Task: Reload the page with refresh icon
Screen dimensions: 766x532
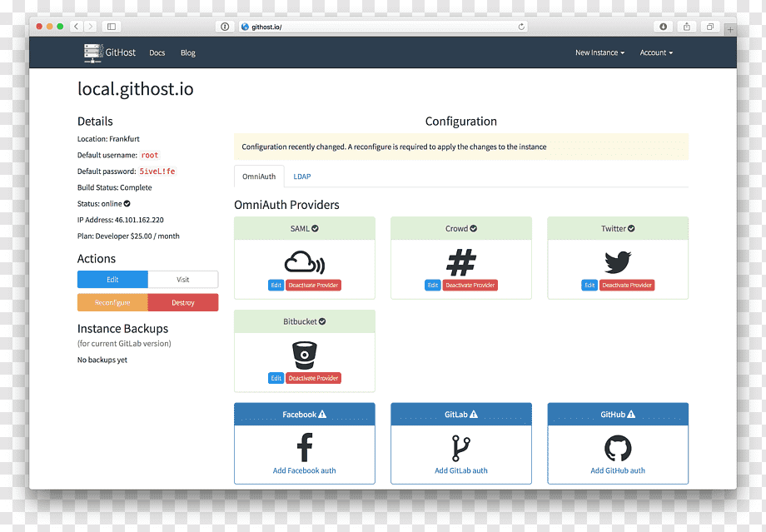Action: 521,27
